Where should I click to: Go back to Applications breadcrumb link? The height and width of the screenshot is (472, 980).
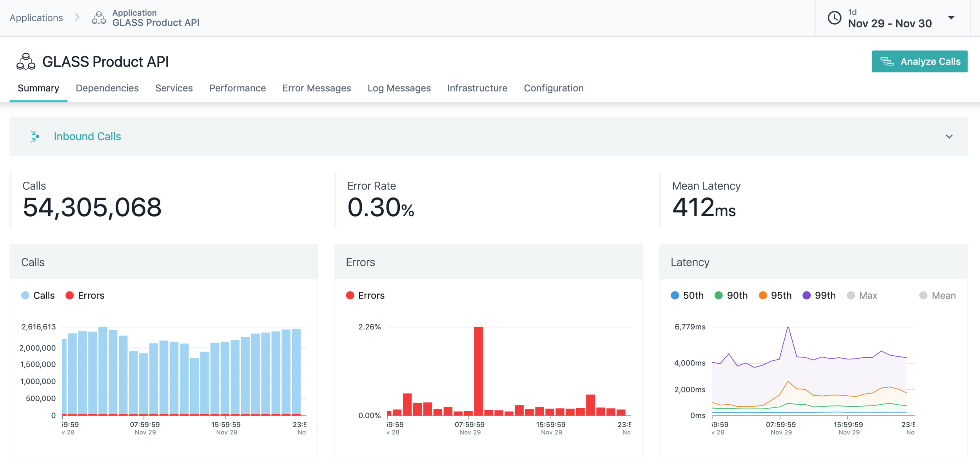coord(36,18)
